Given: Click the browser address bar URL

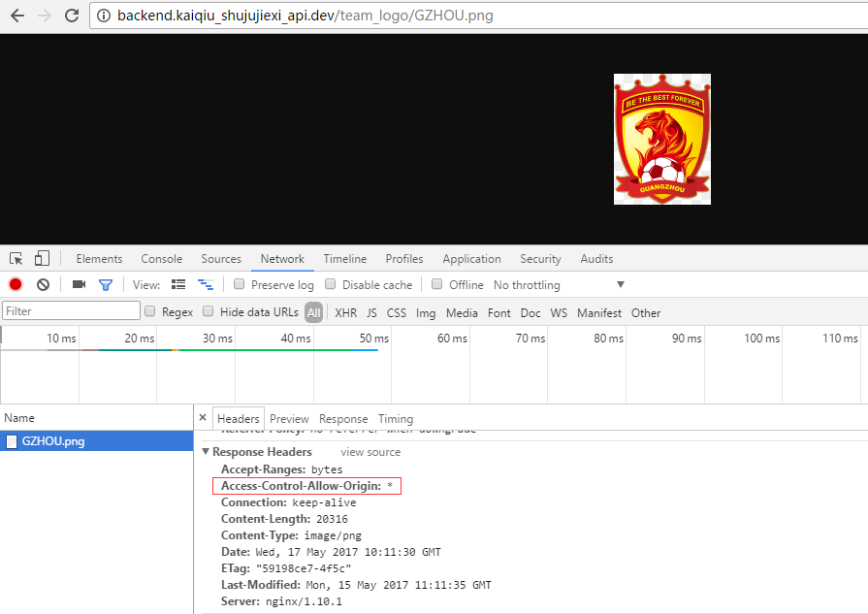Looking at the screenshot, I should [x=305, y=16].
